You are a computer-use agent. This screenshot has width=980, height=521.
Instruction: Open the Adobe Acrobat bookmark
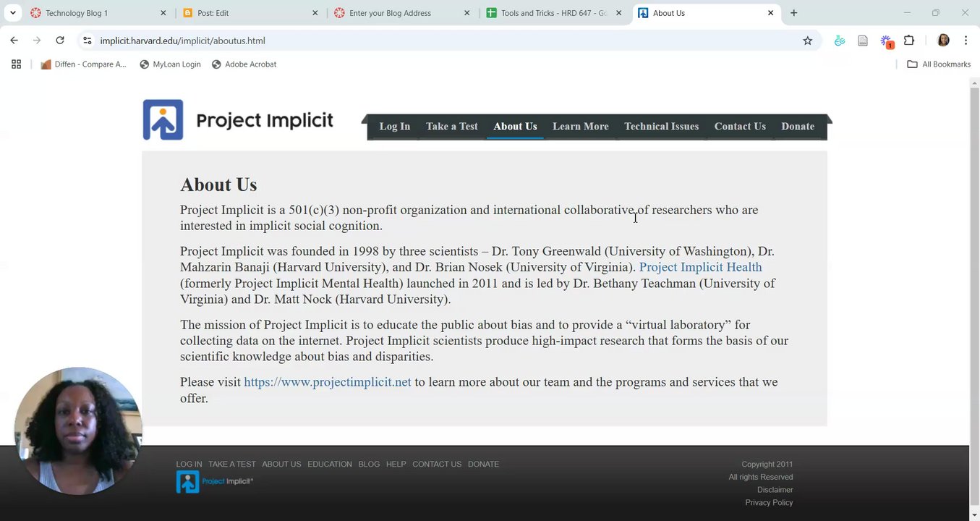click(x=244, y=64)
